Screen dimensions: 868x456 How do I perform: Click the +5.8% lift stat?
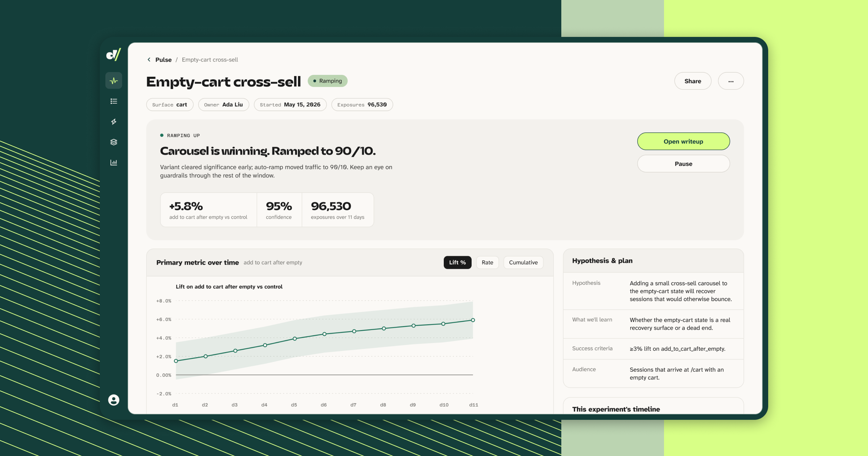208,210
